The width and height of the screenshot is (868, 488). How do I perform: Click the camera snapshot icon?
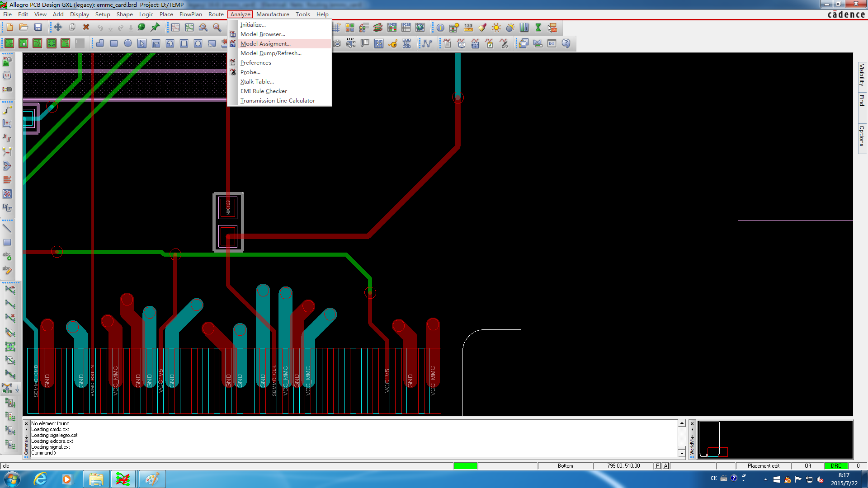pos(337,43)
